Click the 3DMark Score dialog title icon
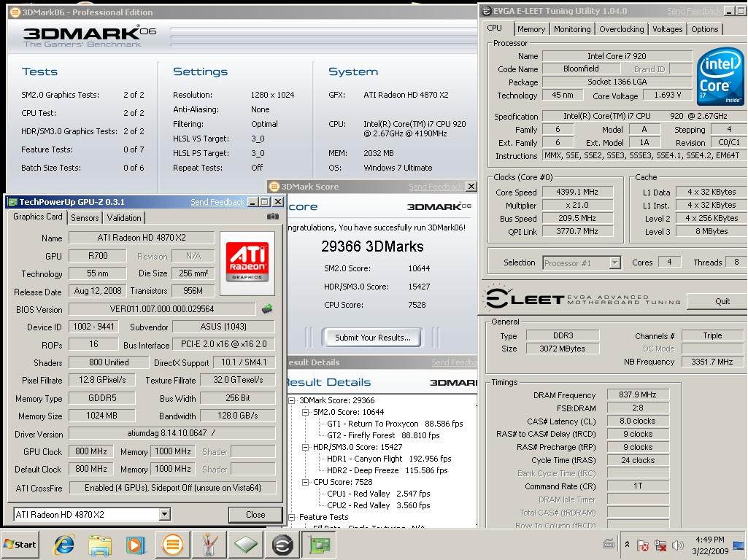The height and width of the screenshot is (560, 748). (x=274, y=187)
